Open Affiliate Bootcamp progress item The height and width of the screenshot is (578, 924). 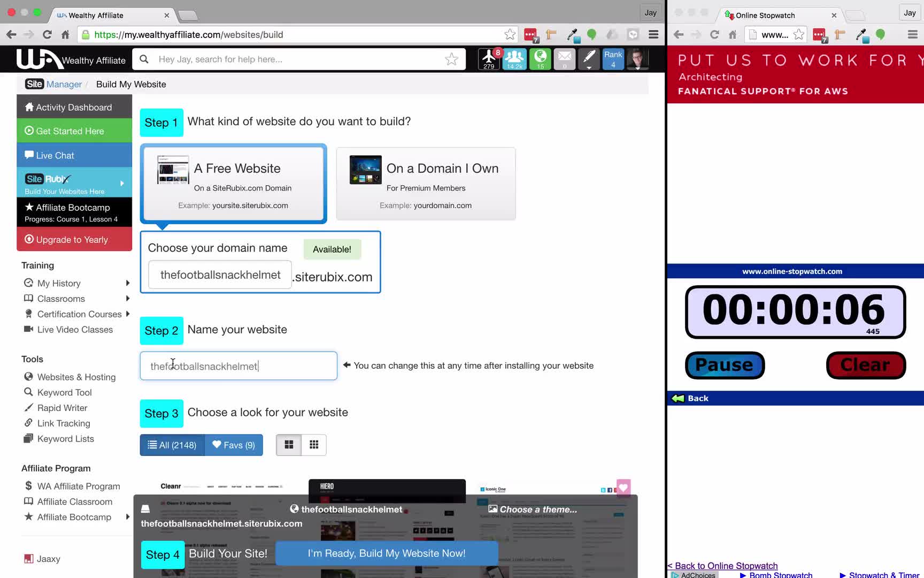(74, 212)
